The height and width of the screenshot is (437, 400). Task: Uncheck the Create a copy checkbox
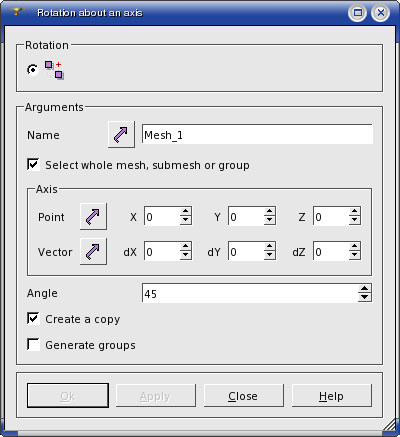[33, 319]
